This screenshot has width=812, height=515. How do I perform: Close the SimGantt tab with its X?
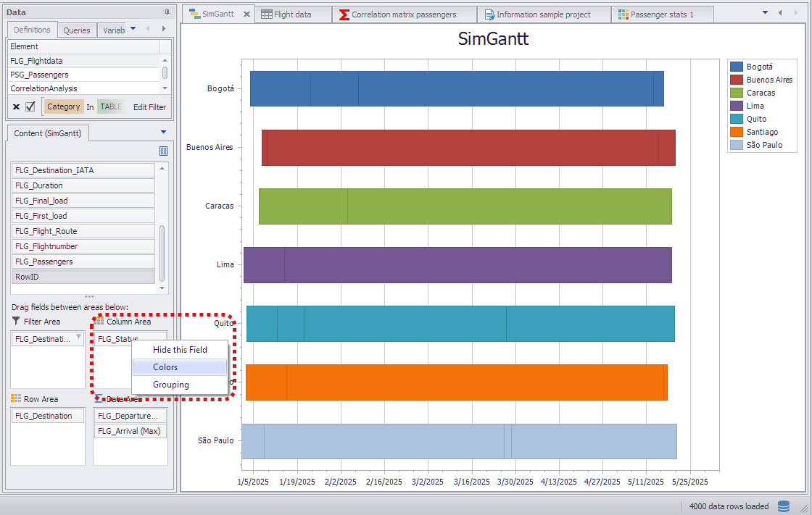coord(246,14)
